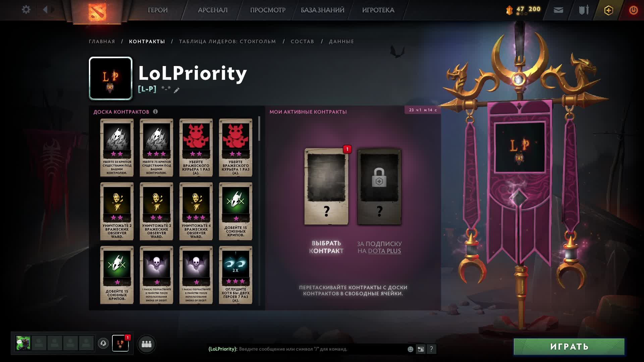Open the party members group icon
The image size is (644, 362).
tap(147, 344)
